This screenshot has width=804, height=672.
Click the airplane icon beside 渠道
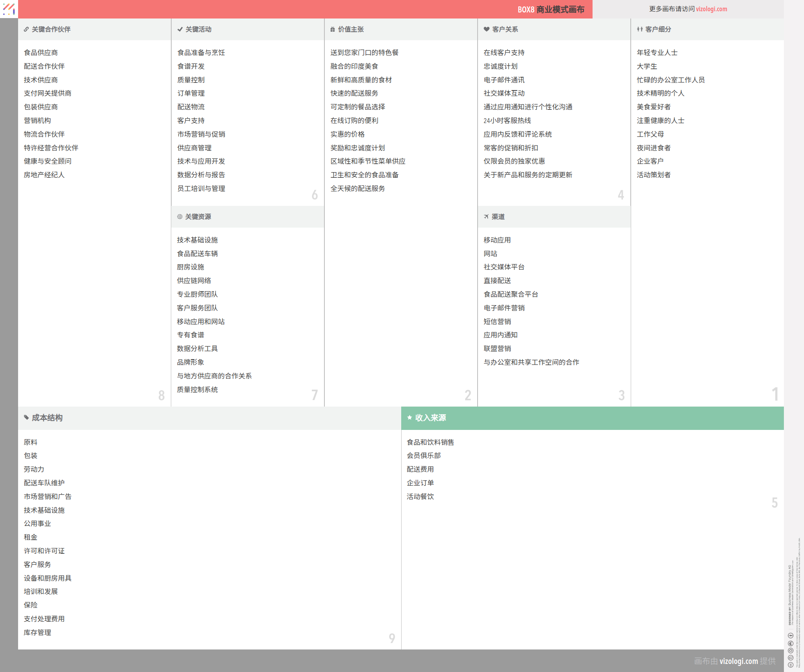tap(486, 217)
